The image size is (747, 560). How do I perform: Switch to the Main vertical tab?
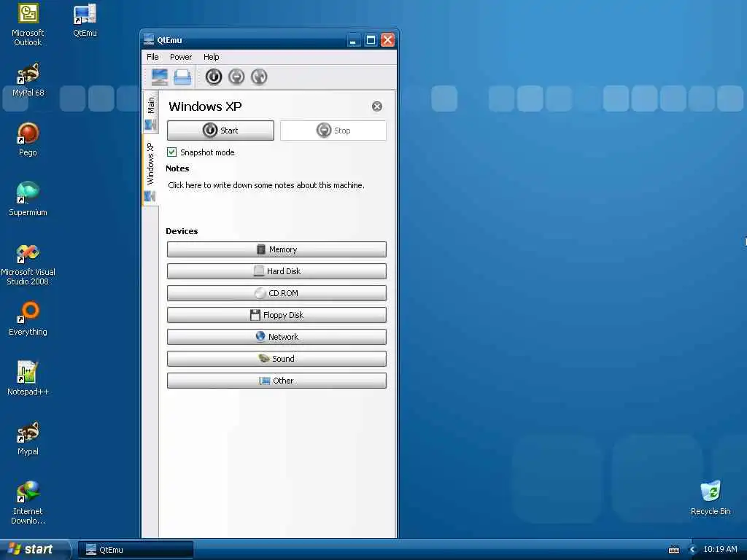(x=150, y=112)
